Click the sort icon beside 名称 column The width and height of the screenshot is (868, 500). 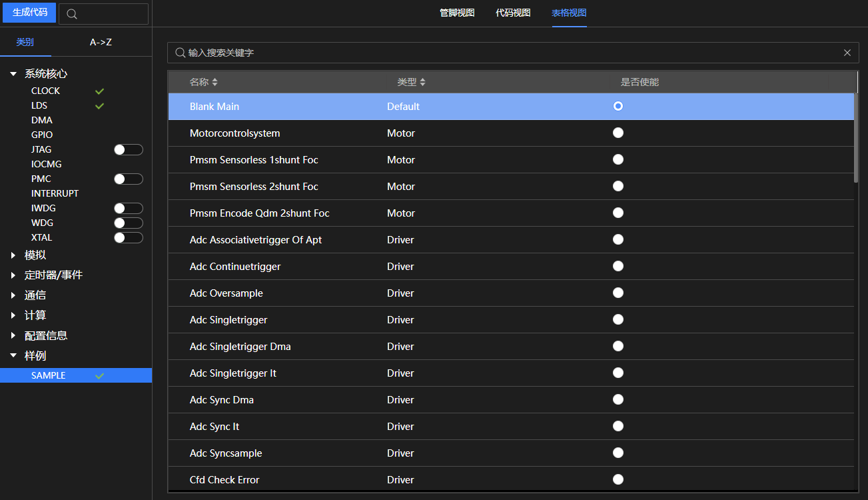coord(215,82)
